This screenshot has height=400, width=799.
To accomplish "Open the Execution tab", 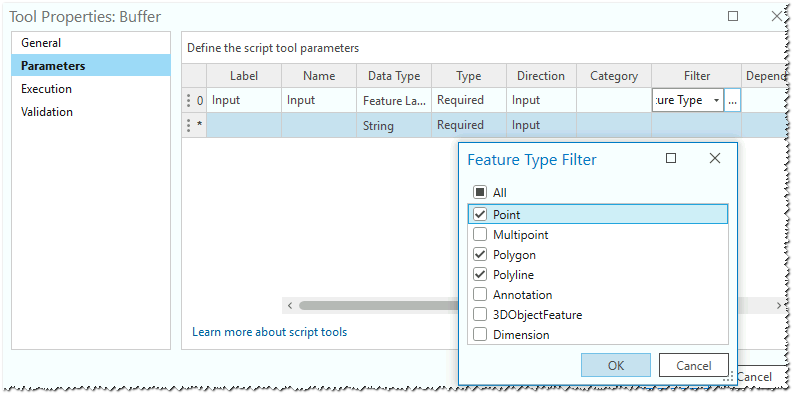I will 46,89.
